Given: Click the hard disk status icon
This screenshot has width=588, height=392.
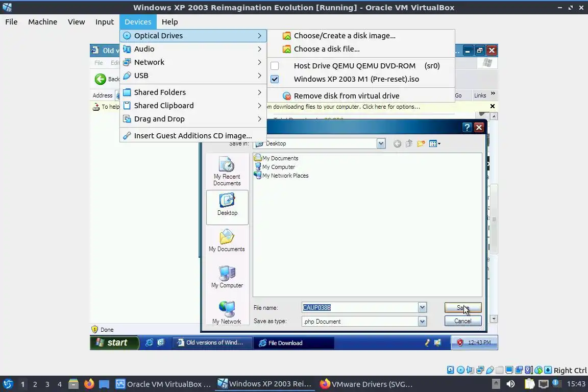Looking at the screenshot, I should point(450,370).
